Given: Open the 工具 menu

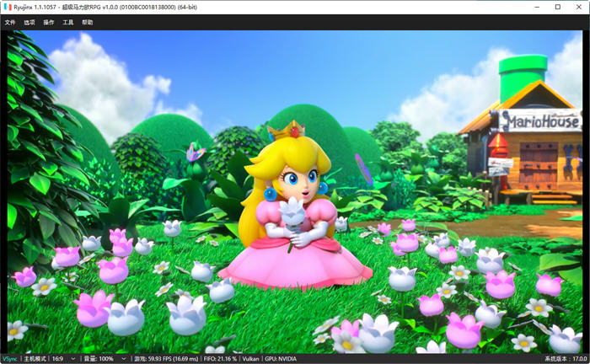Looking at the screenshot, I should click(x=67, y=22).
